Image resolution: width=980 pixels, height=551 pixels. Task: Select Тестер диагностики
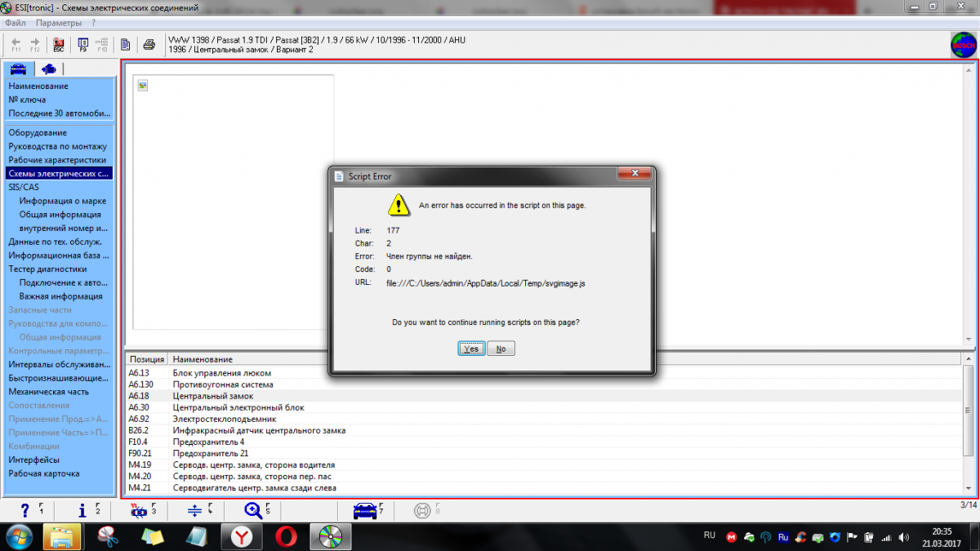tap(47, 269)
